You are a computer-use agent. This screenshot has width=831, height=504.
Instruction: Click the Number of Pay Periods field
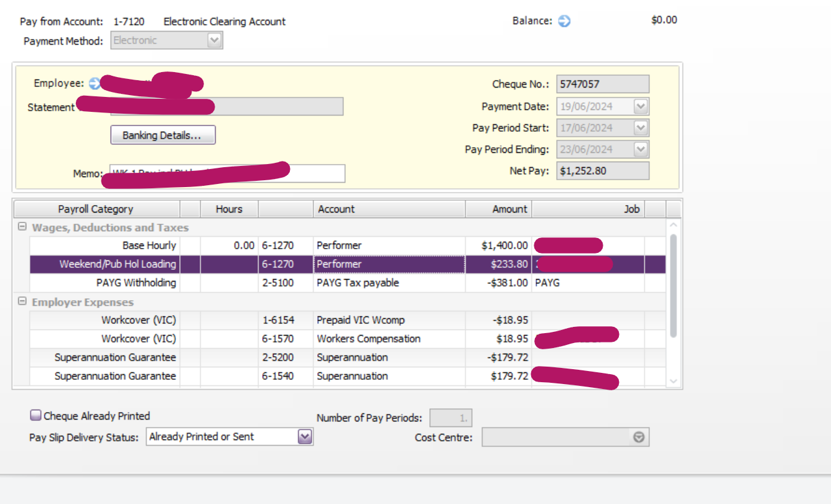[x=451, y=418]
